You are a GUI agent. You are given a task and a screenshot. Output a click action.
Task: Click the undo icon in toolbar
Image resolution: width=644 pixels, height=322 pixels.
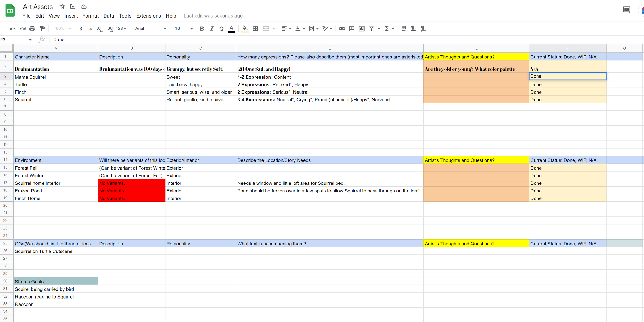(12, 29)
